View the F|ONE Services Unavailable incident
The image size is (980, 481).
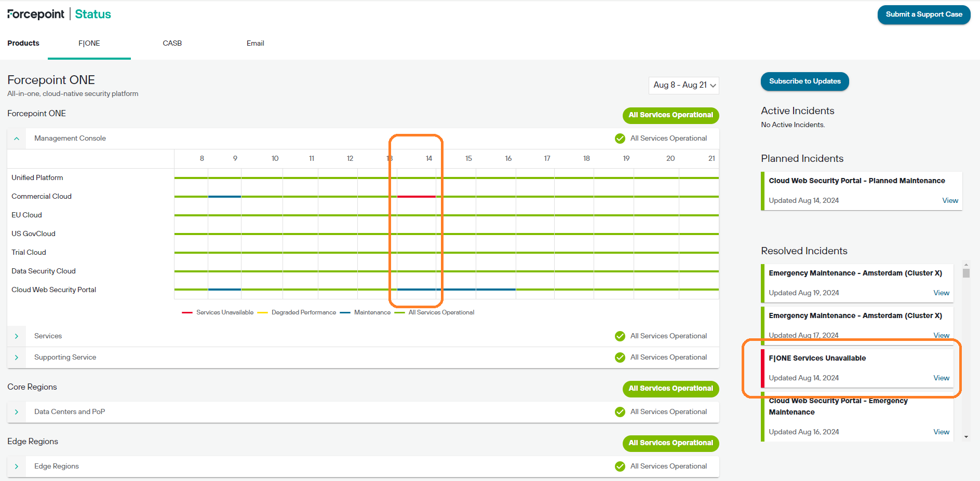coord(941,378)
